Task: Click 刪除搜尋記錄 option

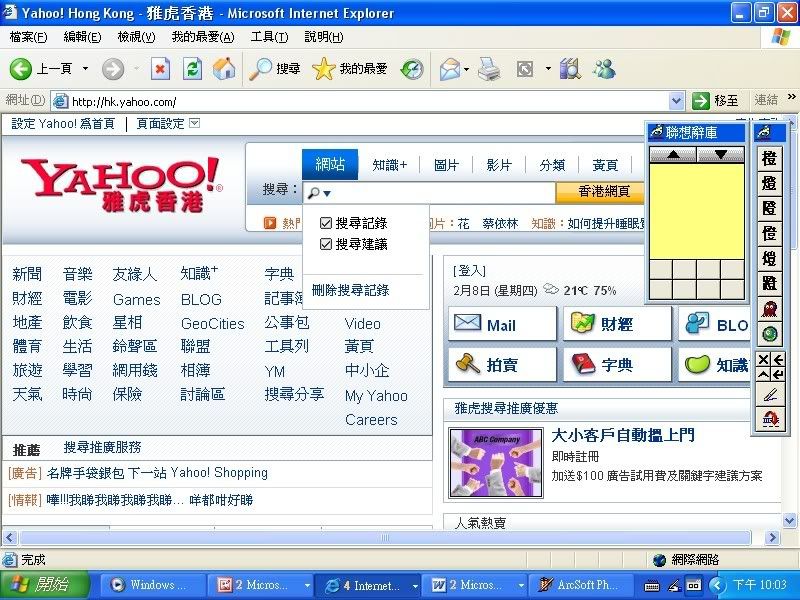Action: (x=350, y=290)
